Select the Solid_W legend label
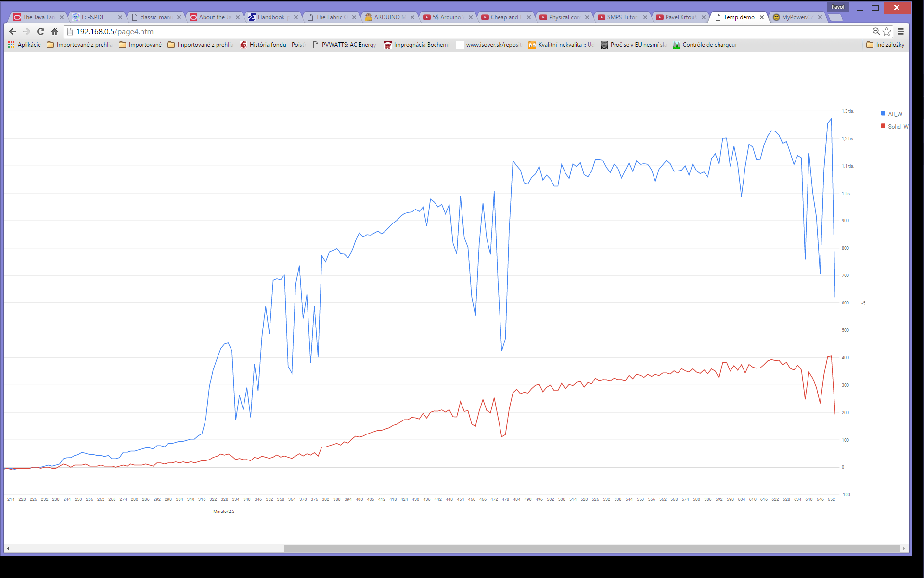The height and width of the screenshot is (578, 924). click(x=898, y=127)
